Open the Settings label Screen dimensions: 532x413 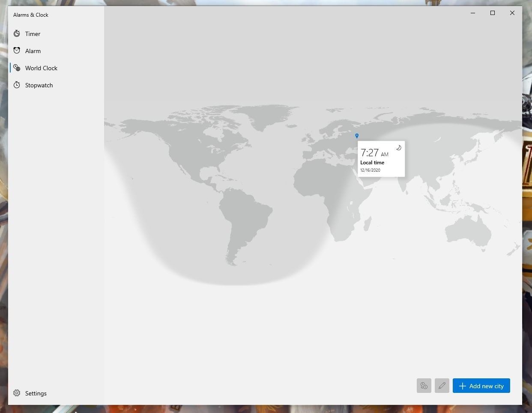pos(36,393)
